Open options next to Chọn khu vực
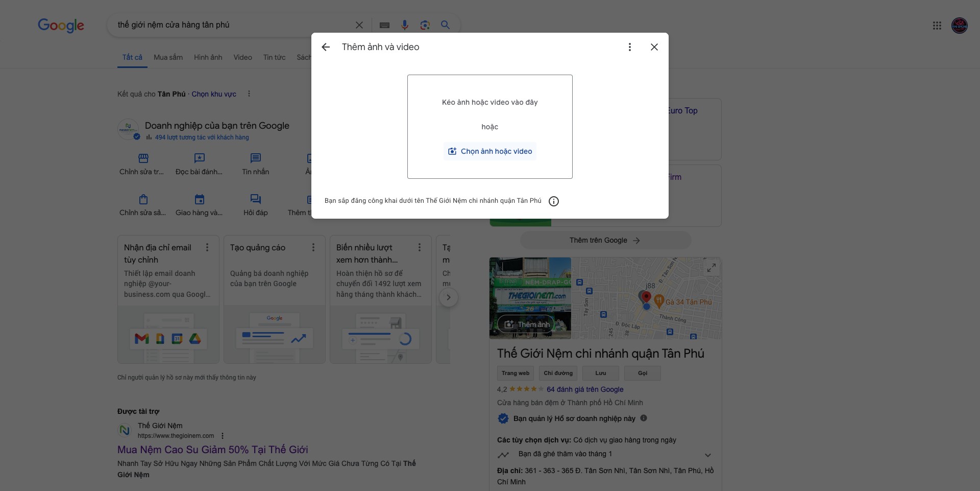The image size is (980, 491). click(x=249, y=94)
